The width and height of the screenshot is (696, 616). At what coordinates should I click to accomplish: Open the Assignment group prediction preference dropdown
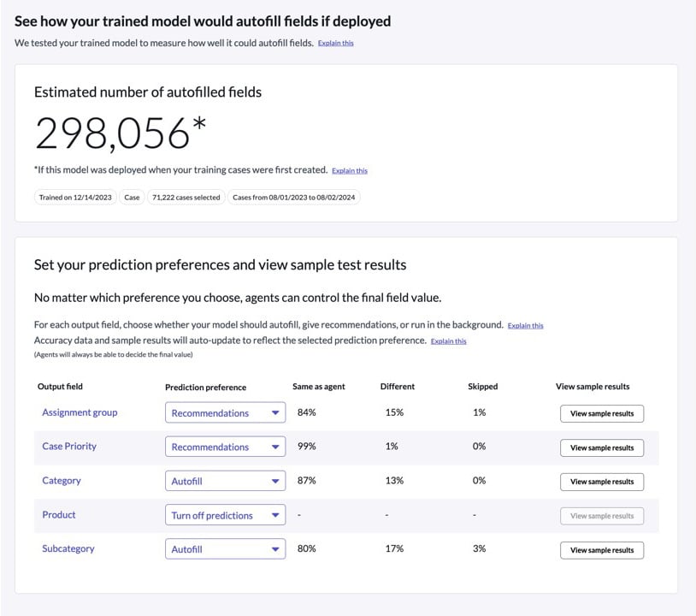[225, 413]
